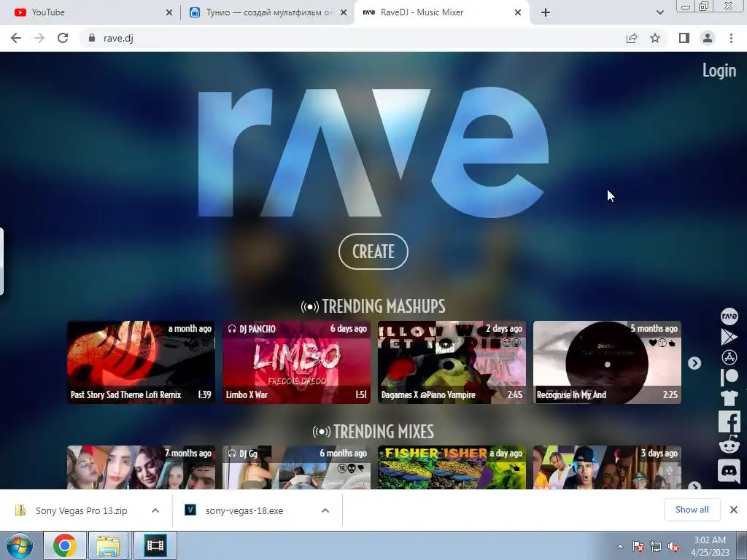The width and height of the screenshot is (747, 560).
Task: Open the network tray icon
Action: pos(656,546)
